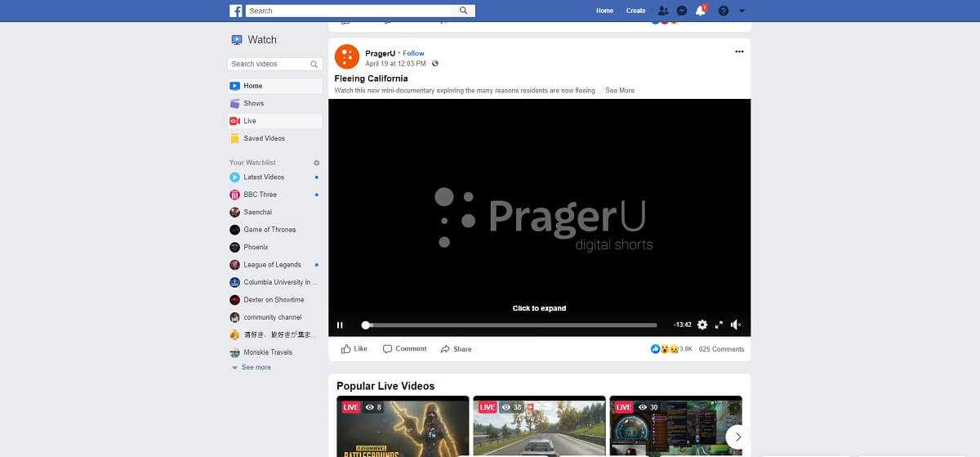Comment on the PragerU video
Screen dimensions: 980x457
[405, 349]
